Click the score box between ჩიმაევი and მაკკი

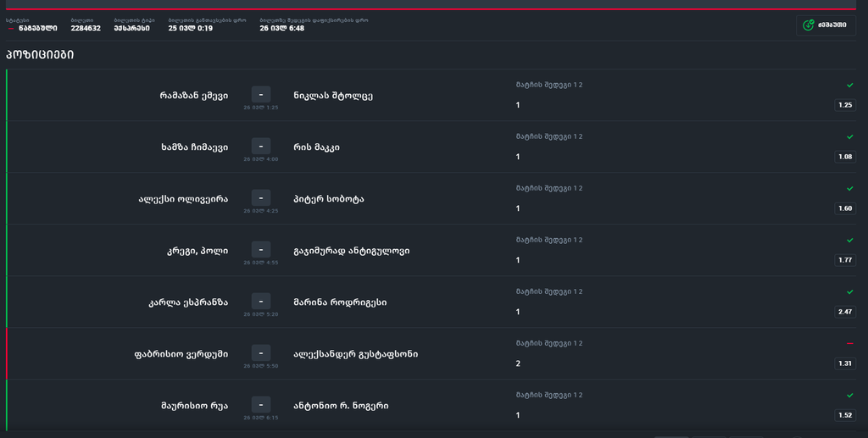[260, 147]
